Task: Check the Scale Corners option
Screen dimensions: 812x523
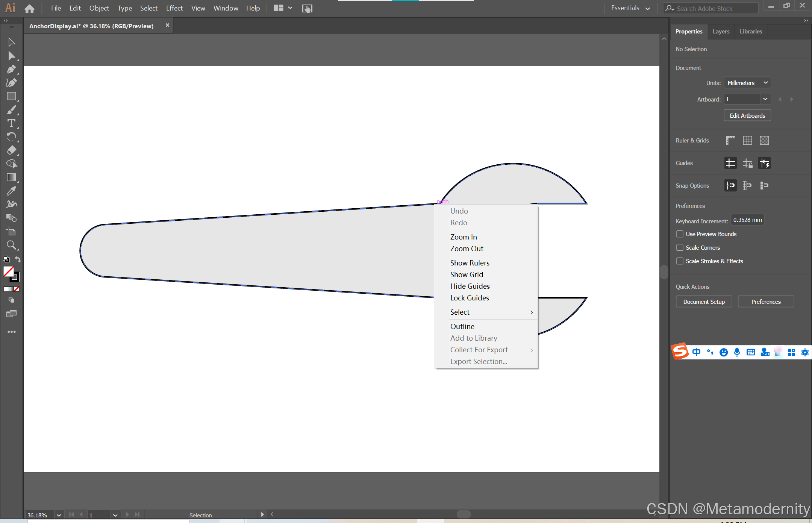Action: [680, 247]
